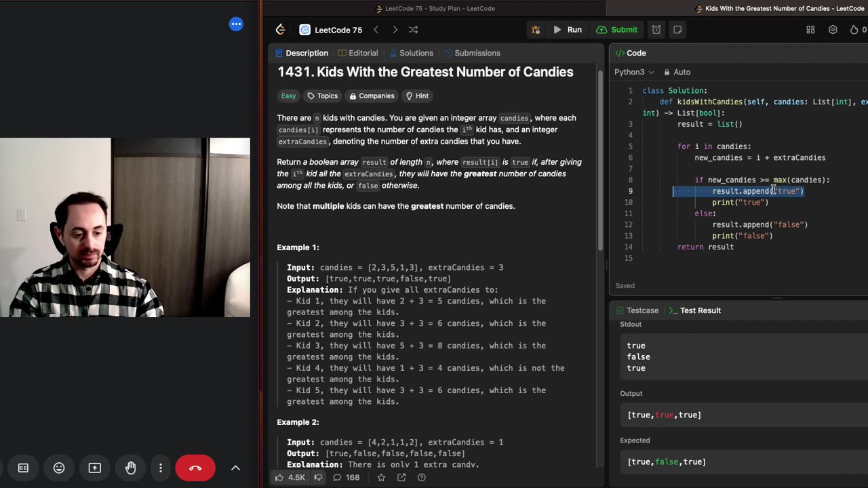Open the 168 comments
Viewport: 868px width, 488px height.
(x=346, y=478)
